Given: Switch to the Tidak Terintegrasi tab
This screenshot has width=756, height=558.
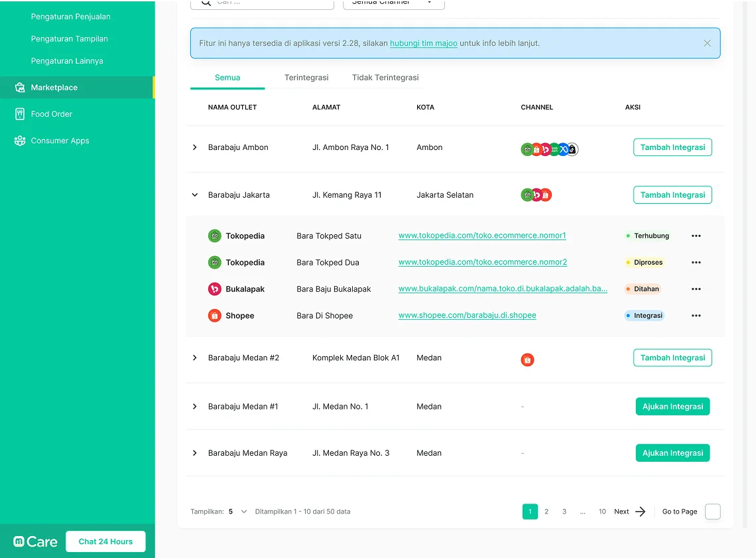Looking at the screenshot, I should (x=385, y=78).
